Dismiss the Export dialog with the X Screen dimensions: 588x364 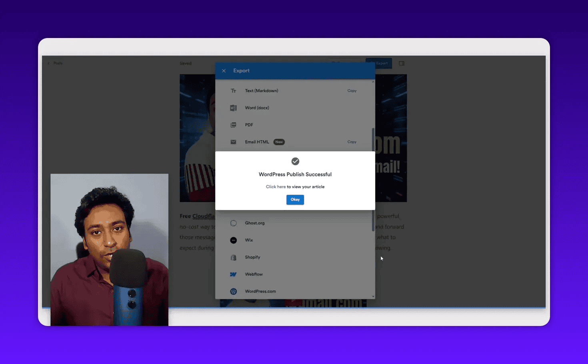(224, 70)
